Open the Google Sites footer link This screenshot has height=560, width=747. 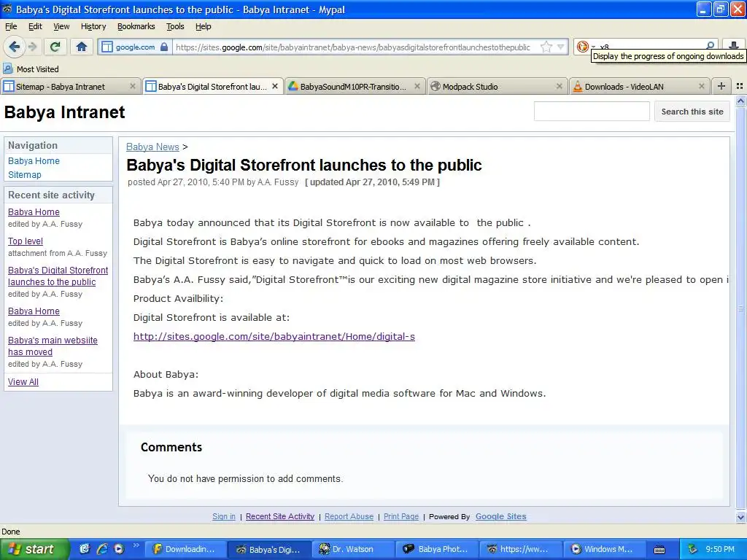coord(500,517)
